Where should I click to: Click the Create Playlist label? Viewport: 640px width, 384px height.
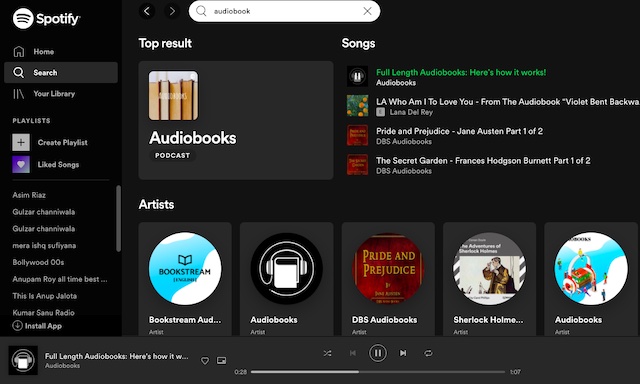point(62,142)
